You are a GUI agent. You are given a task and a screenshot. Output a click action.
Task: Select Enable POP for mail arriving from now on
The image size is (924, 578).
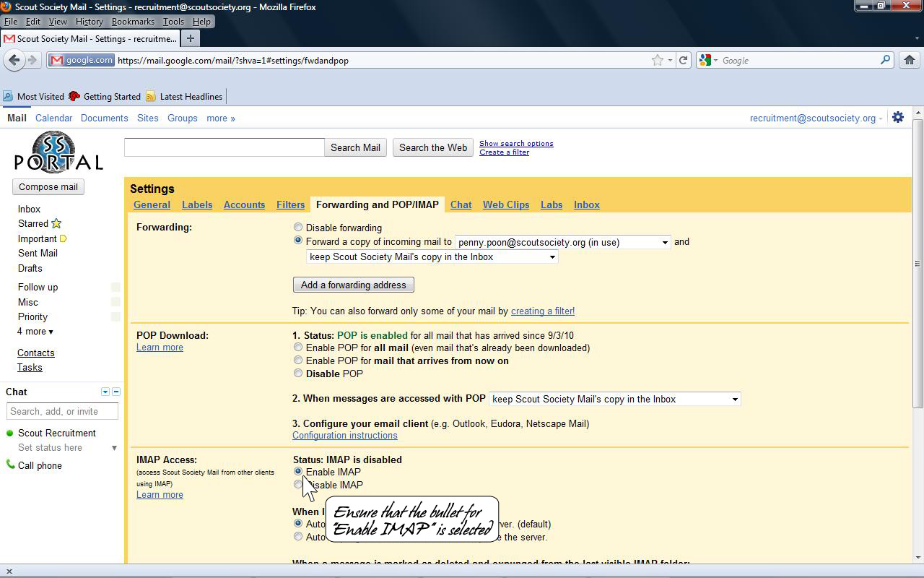298,360
